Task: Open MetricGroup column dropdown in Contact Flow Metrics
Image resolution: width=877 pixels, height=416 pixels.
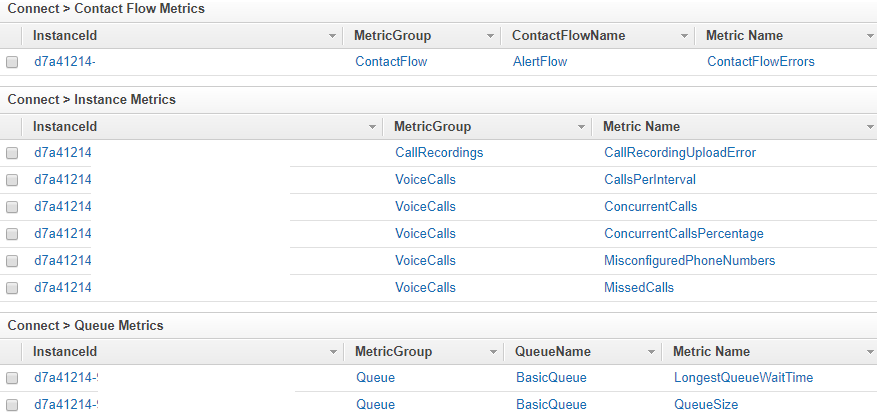Action: tap(491, 36)
